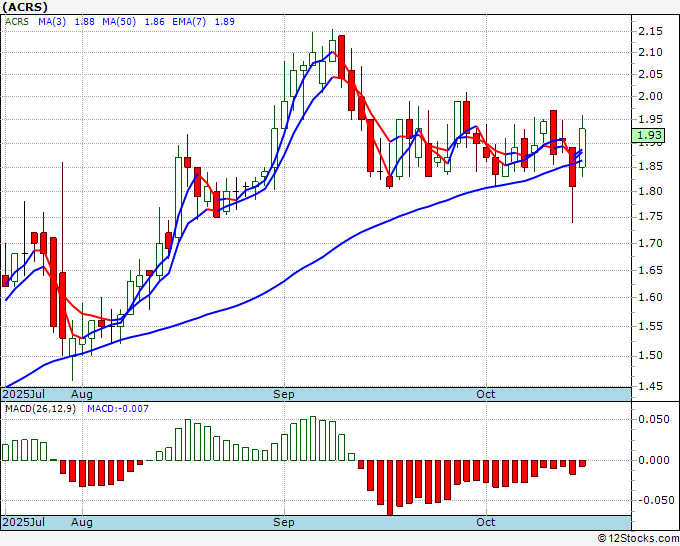The image size is (680, 546).
Task: Click the 1.50 price axis label
Action: pyautogui.click(x=650, y=356)
